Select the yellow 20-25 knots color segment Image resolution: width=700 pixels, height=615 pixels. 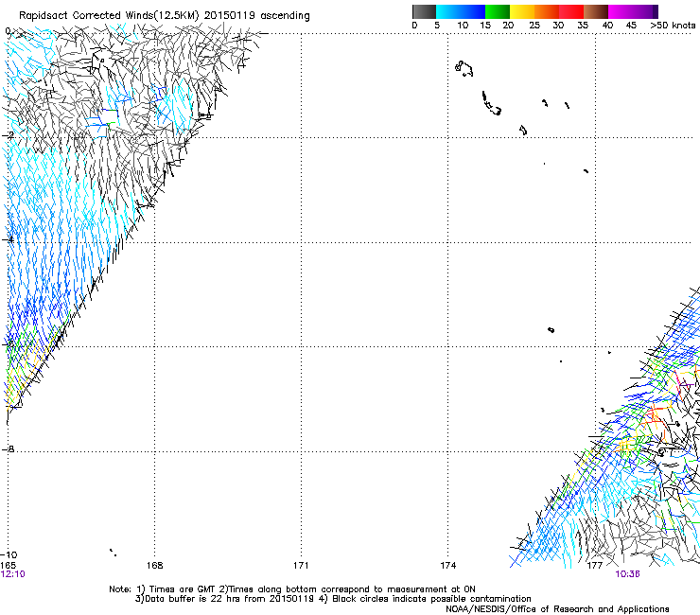coord(522,11)
